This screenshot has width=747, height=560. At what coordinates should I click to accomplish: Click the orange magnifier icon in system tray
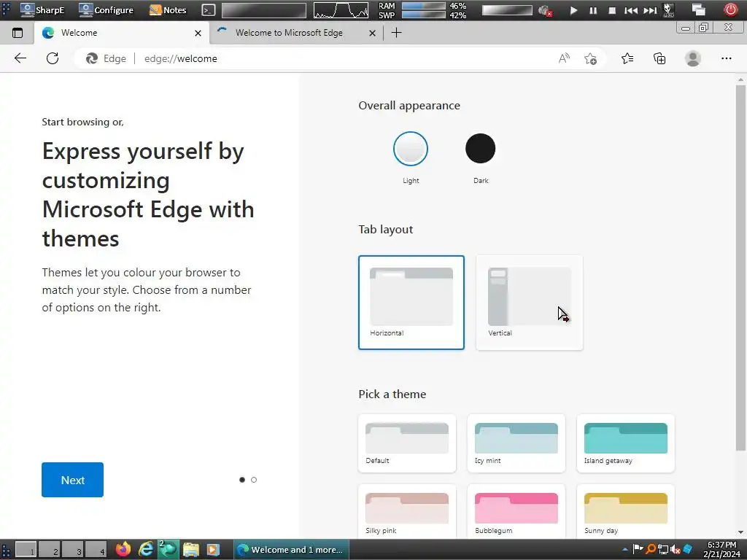(x=650, y=549)
